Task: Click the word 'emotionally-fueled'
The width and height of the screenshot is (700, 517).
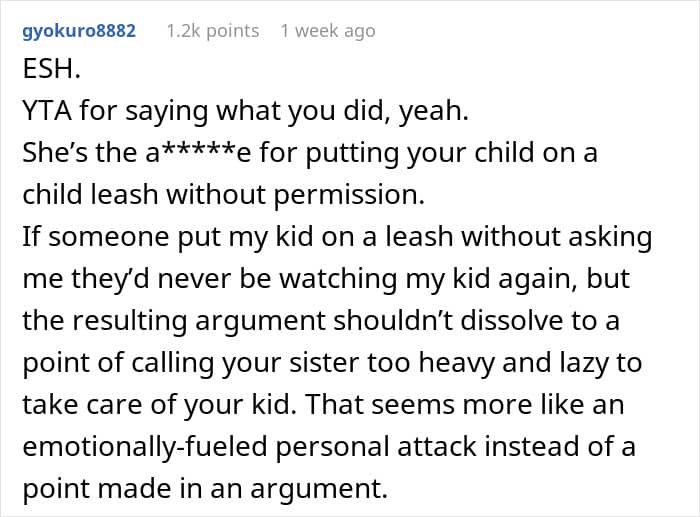Action: click(145, 447)
